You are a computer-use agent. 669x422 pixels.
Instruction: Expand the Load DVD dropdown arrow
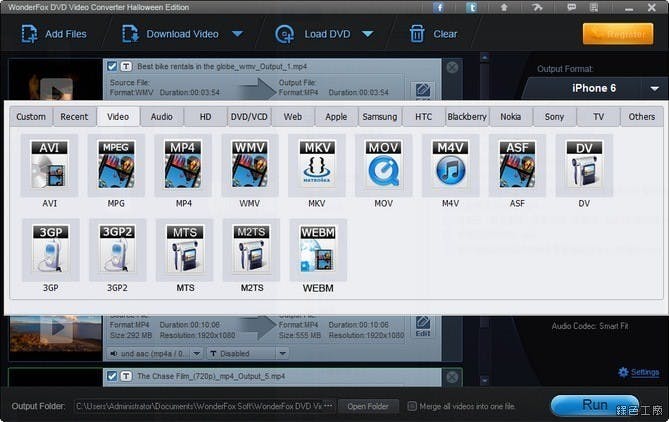[368, 34]
